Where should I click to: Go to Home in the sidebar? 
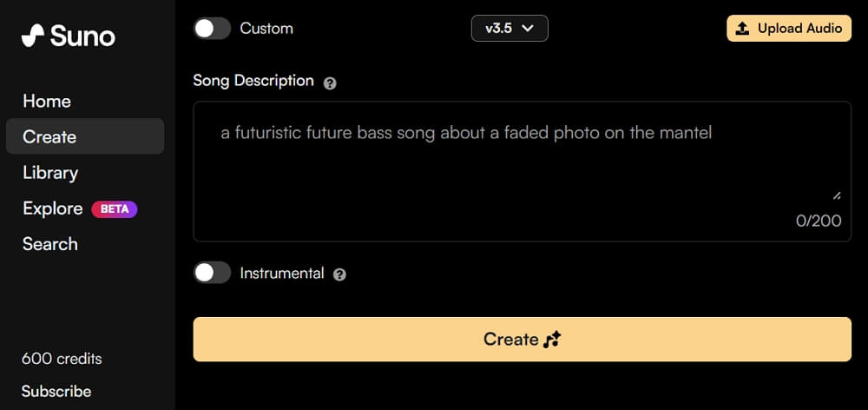[47, 101]
